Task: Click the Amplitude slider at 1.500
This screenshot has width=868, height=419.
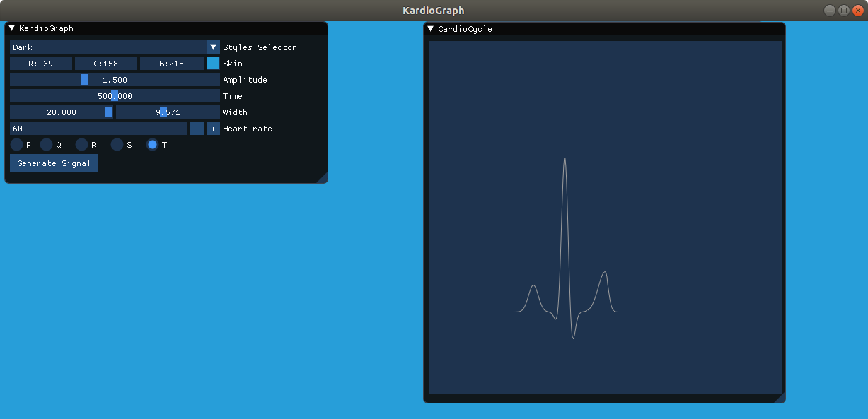Action: [114, 79]
